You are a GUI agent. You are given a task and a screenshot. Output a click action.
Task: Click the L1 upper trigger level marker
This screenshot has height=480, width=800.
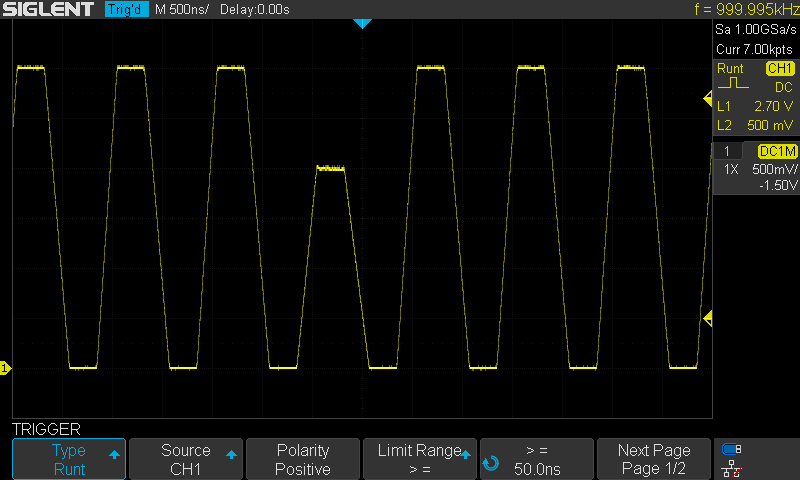pos(708,98)
